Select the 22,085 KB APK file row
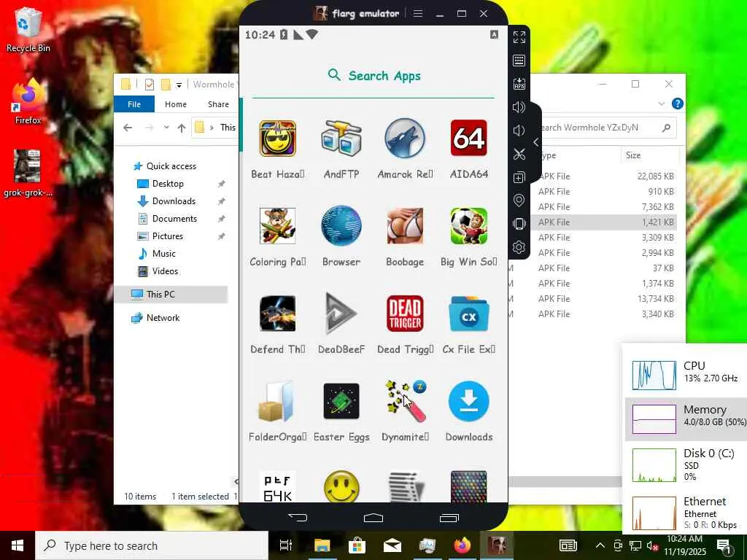 click(x=603, y=176)
